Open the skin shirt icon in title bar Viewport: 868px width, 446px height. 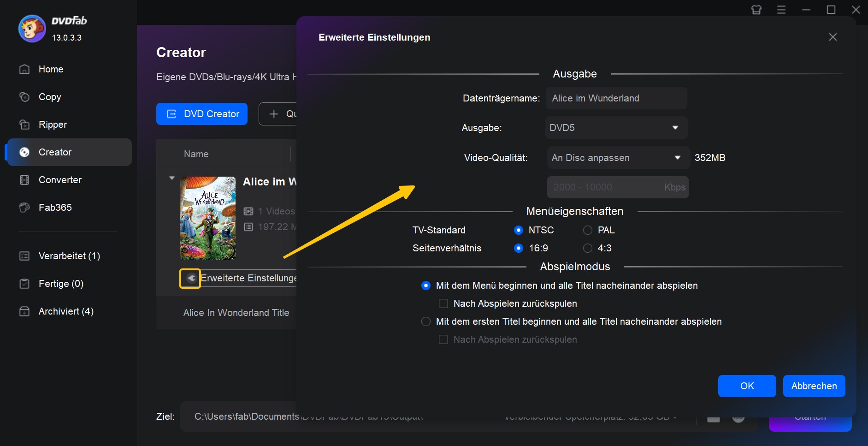[756, 10]
